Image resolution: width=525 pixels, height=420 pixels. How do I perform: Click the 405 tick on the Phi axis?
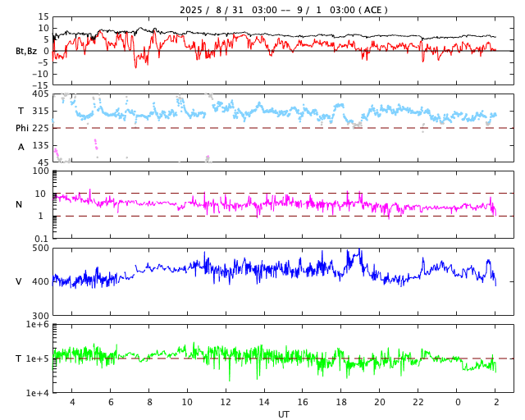tap(40, 94)
